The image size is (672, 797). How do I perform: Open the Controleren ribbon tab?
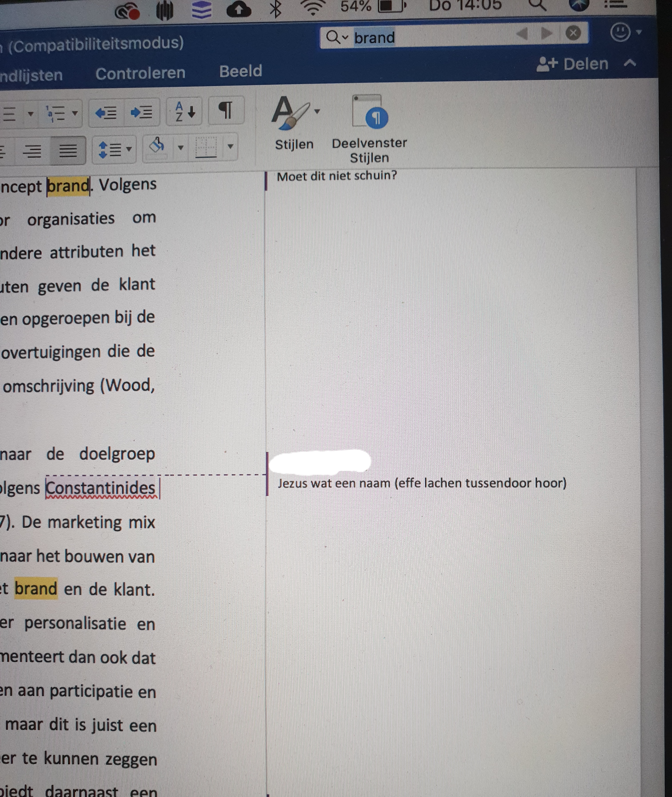[x=140, y=73]
